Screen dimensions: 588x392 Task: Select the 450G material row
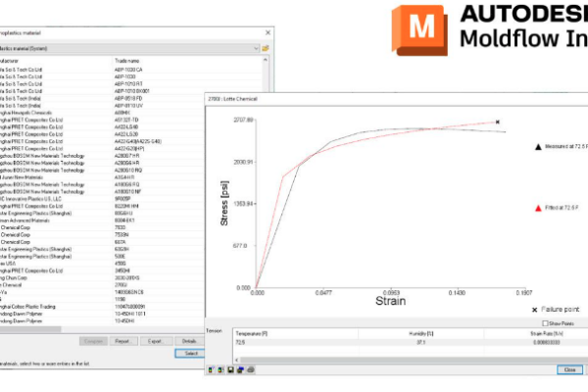pyautogui.click(x=102, y=264)
